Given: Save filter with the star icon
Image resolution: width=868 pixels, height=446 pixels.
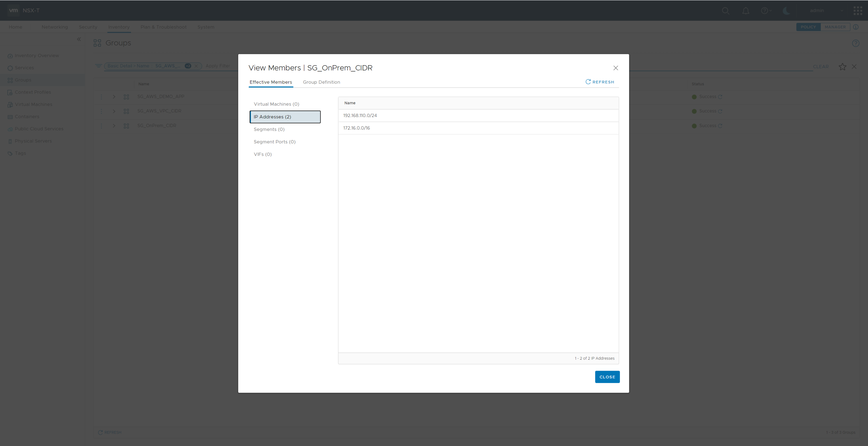Looking at the screenshot, I should coord(842,67).
